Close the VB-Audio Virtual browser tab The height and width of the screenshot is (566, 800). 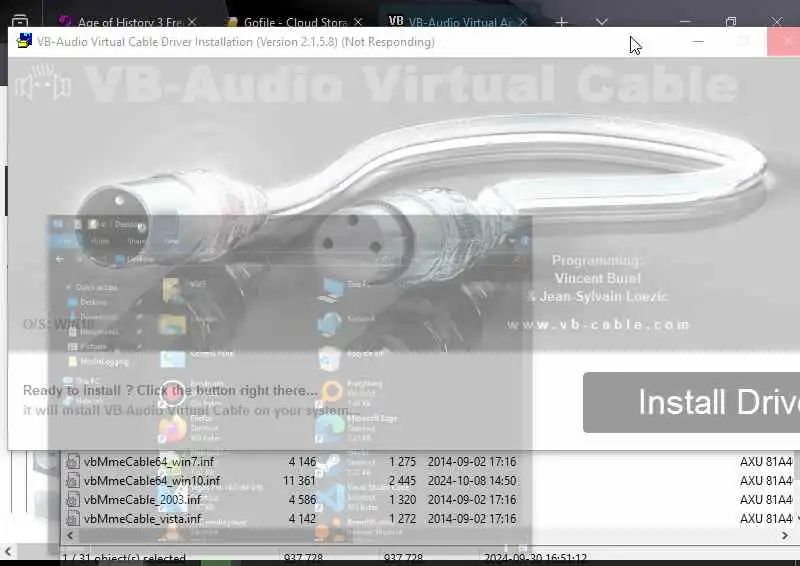[x=523, y=22]
